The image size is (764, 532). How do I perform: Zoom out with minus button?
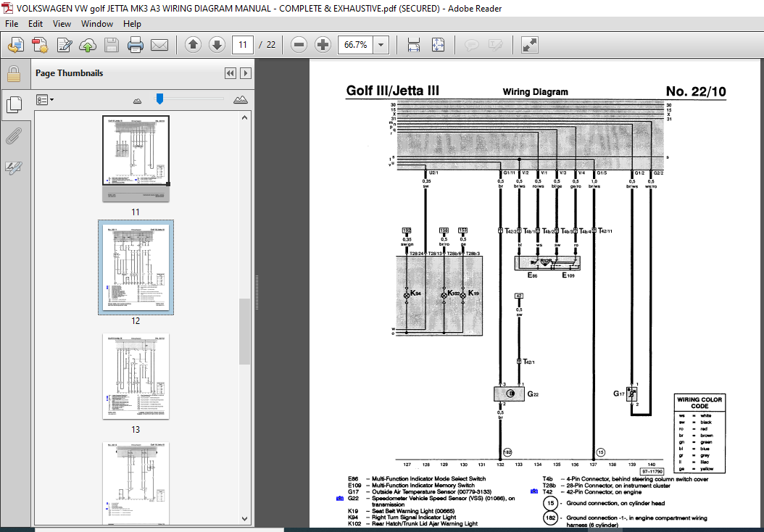click(299, 45)
